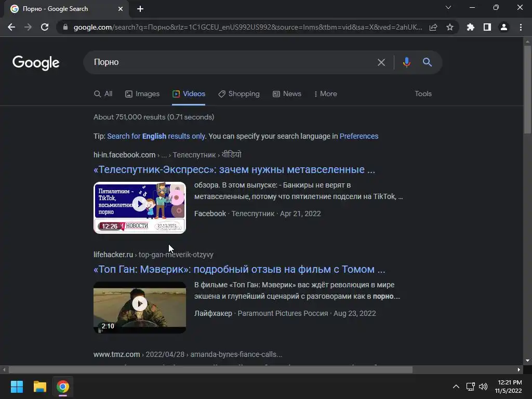This screenshot has height=399, width=532.
Task: Play the Телеспутник video thumbnail
Action: pos(140,208)
